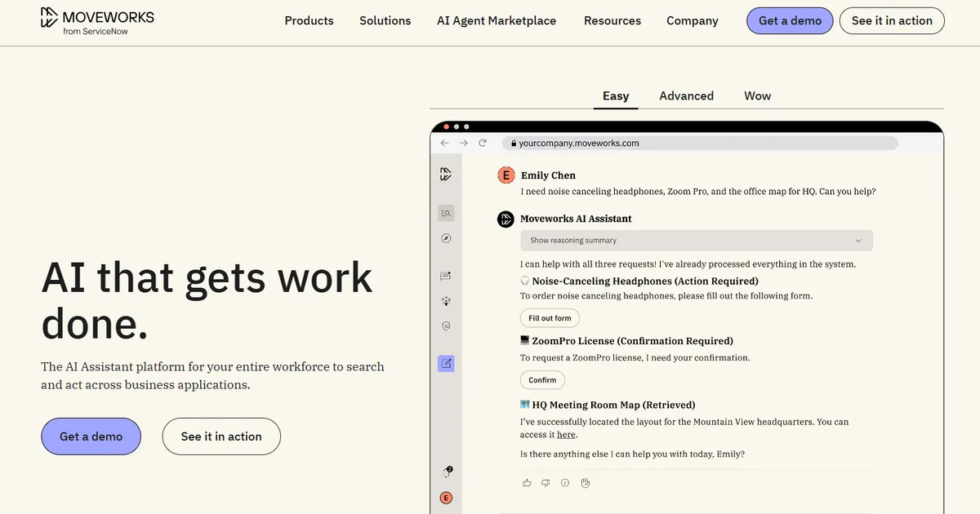Switch to the Advanced tab
980x514 pixels.
tap(687, 95)
